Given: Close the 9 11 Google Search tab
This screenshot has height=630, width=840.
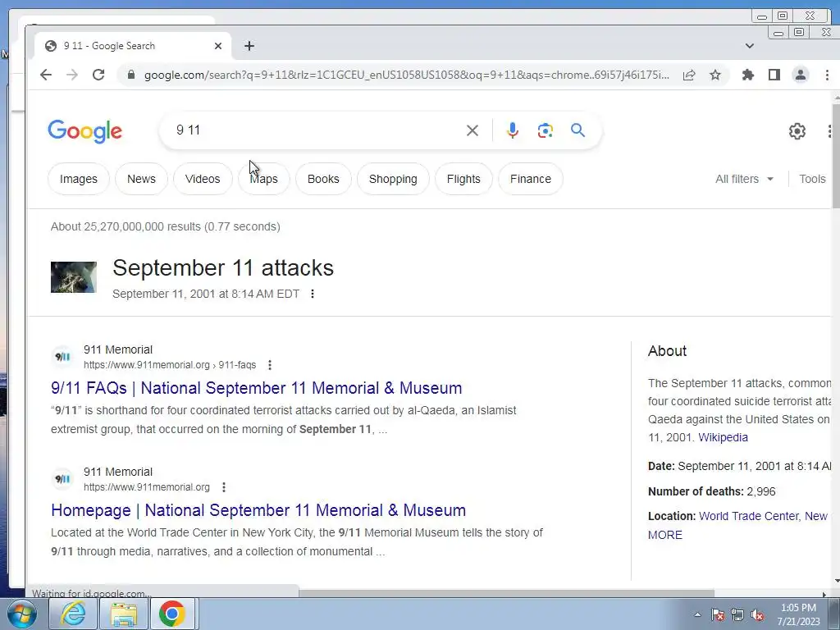Looking at the screenshot, I should (218, 46).
